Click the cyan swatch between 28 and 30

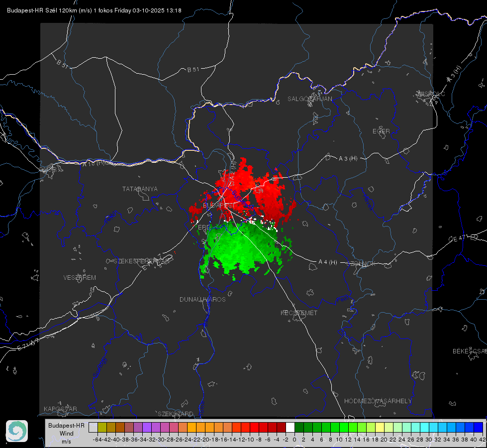pos(425,427)
